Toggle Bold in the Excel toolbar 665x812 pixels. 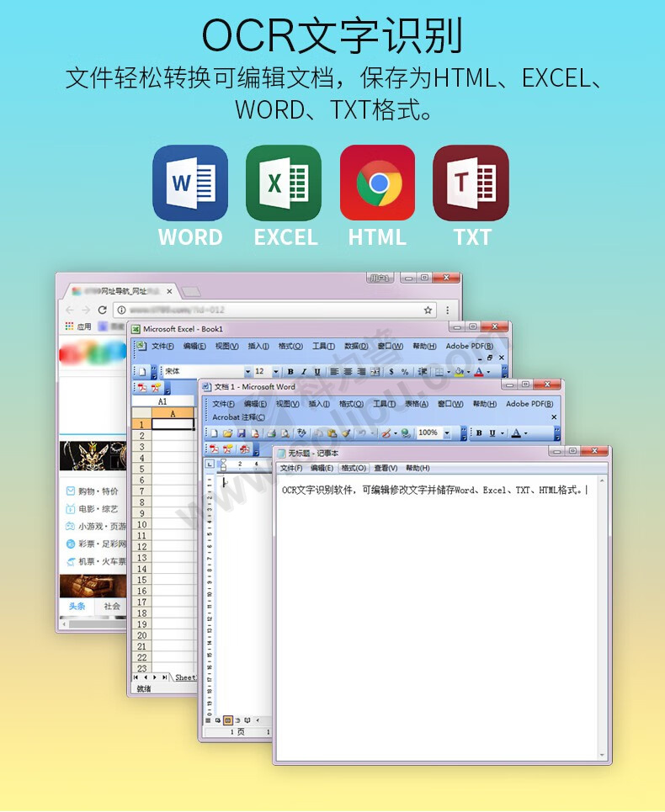tap(290, 371)
